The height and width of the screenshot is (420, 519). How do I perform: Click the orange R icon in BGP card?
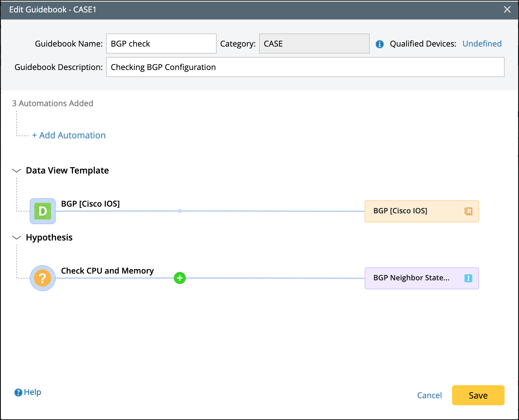pyautogui.click(x=468, y=211)
